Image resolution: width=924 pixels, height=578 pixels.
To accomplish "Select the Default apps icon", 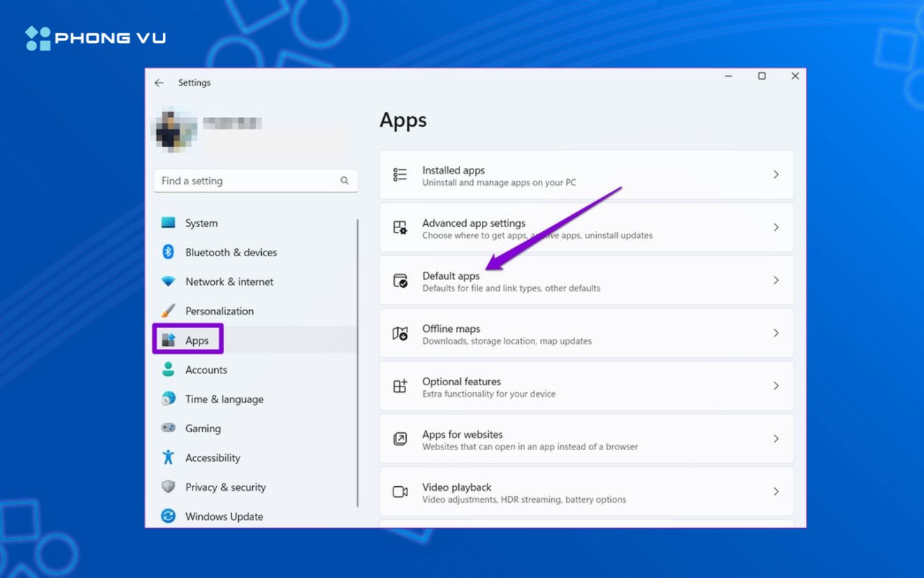I will pos(399,280).
